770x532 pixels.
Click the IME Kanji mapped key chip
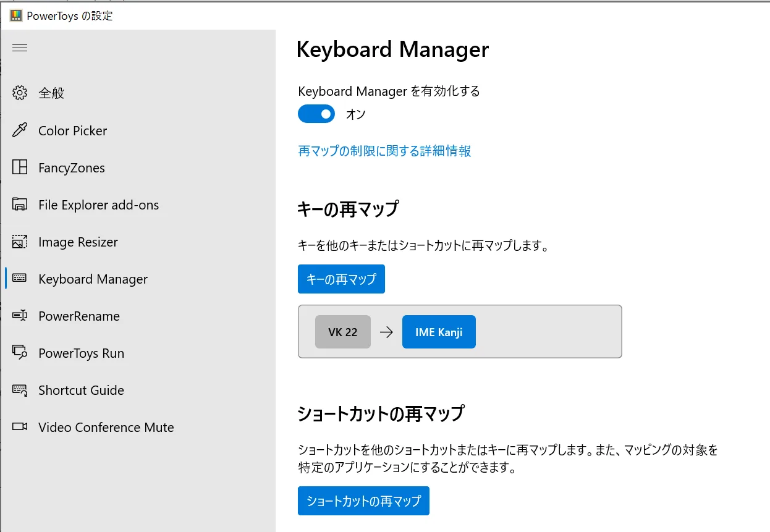click(x=439, y=332)
